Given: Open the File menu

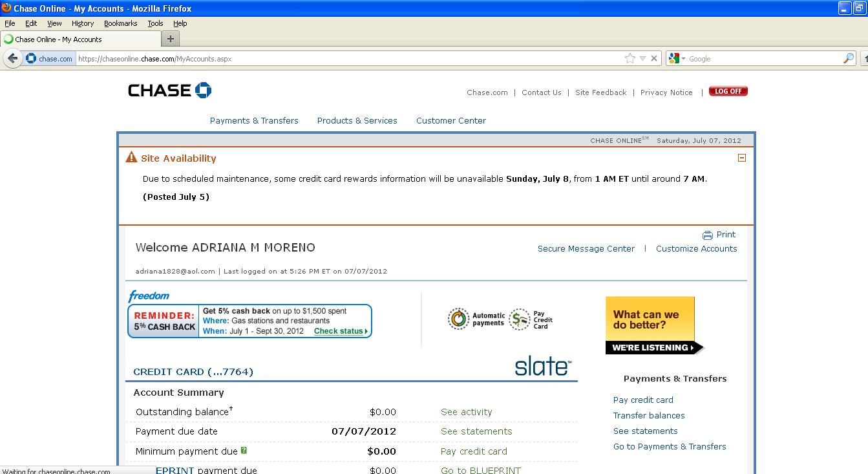Looking at the screenshot, I should tap(10, 23).
